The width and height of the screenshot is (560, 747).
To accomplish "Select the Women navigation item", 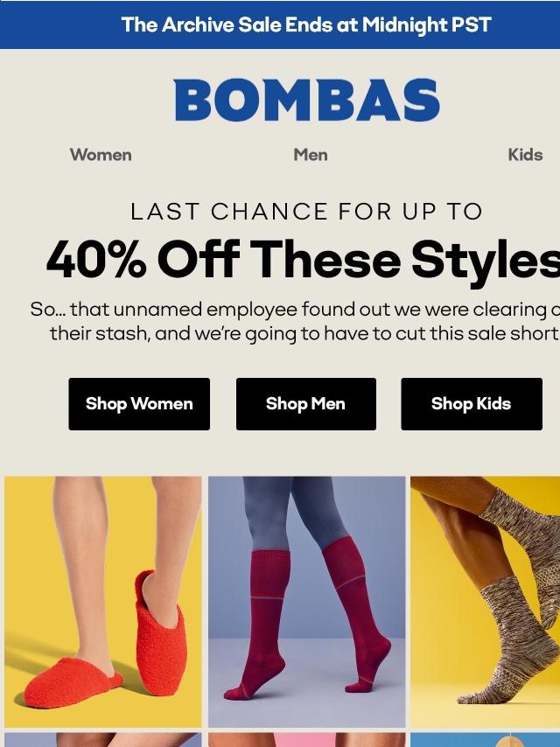I will 101,155.
